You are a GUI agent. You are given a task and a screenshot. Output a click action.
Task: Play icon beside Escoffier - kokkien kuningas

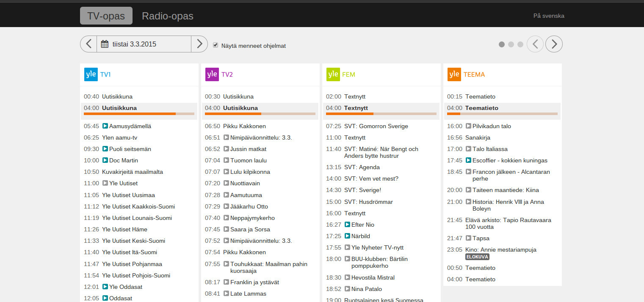(x=468, y=160)
